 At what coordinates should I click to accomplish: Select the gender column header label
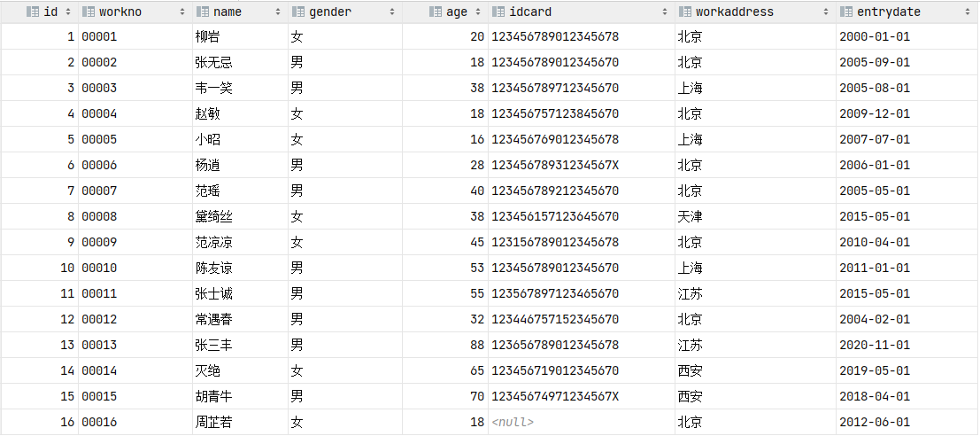[x=330, y=12]
